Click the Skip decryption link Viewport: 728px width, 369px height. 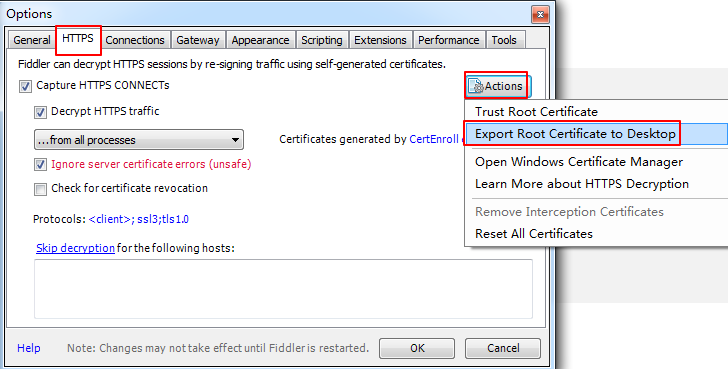pos(75,248)
